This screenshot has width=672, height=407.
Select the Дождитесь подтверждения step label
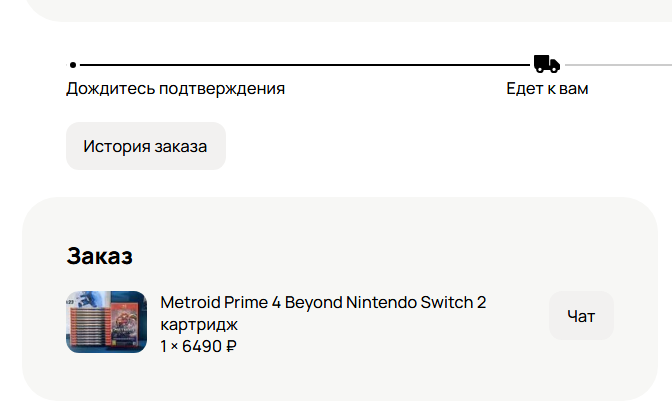(x=175, y=88)
